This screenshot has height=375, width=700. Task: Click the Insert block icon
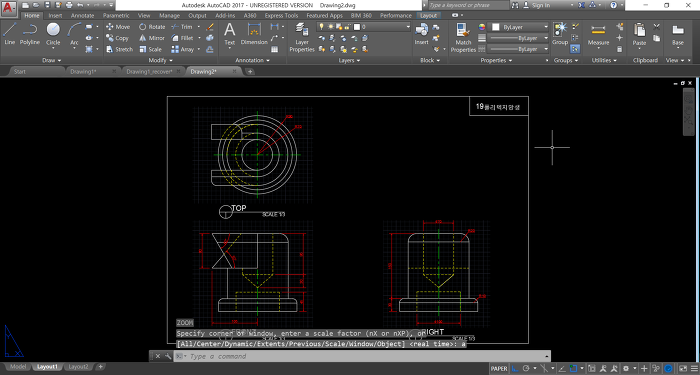click(x=421, y=34)
